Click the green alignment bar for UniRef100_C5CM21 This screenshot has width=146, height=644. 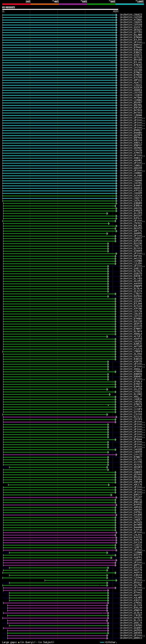[x=56, y=223]
